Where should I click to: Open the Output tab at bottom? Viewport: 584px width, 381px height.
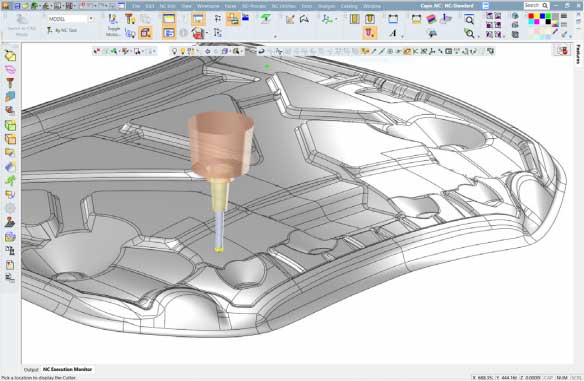(31, 369)
